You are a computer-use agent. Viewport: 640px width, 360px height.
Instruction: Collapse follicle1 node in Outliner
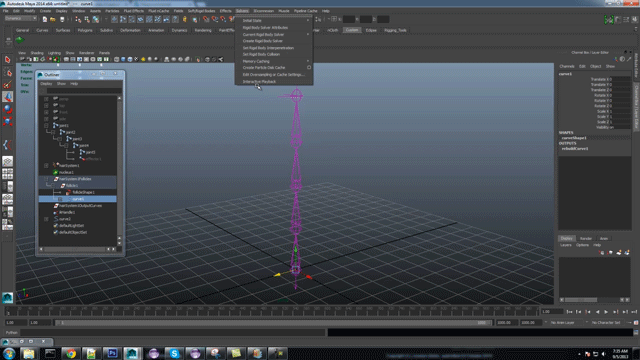coord(53,186)
